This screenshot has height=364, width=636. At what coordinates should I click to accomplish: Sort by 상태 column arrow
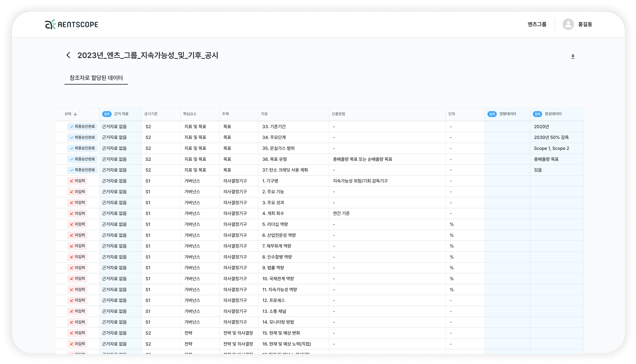point(75,114)
